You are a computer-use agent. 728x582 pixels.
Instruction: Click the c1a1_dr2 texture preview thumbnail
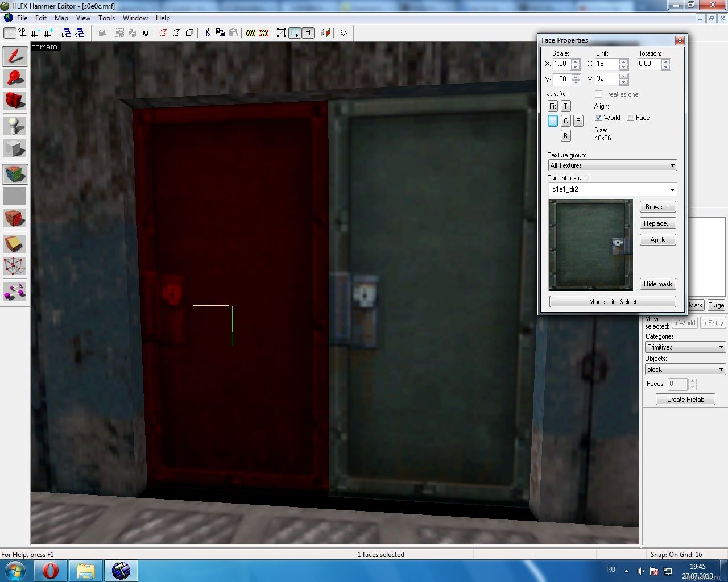pyautogui.click(x=590, y=245)
